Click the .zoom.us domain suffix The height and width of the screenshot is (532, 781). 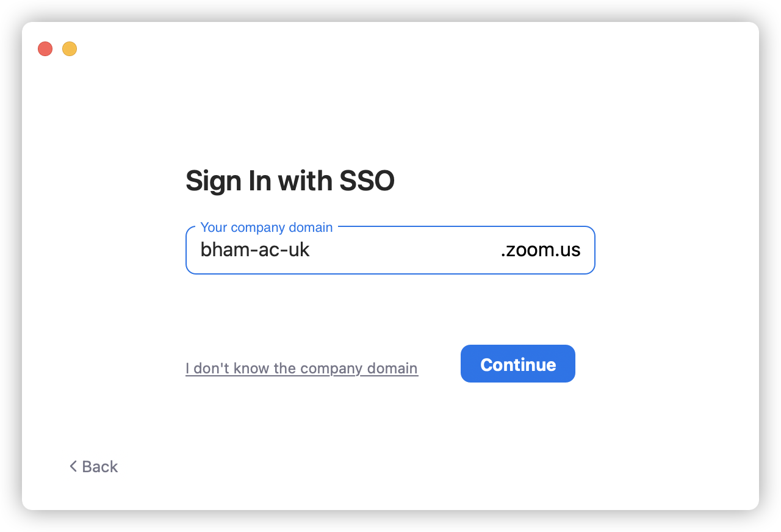(x=540, y=250)
